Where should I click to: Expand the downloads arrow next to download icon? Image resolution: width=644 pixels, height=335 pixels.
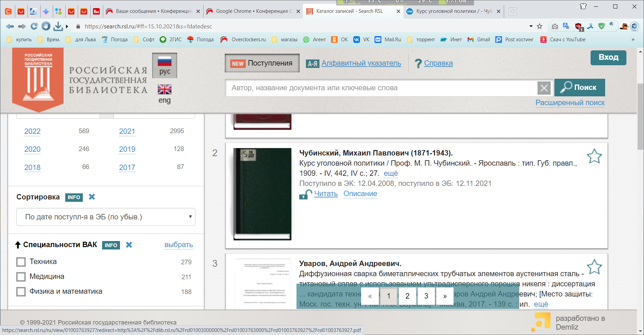click(x=67, y=26)
